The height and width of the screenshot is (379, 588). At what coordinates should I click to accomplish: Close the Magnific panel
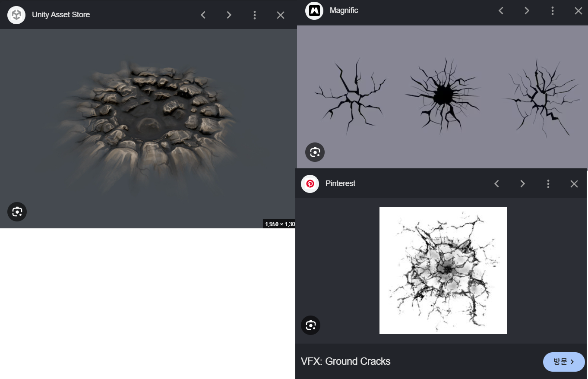(x=579, y=11)
